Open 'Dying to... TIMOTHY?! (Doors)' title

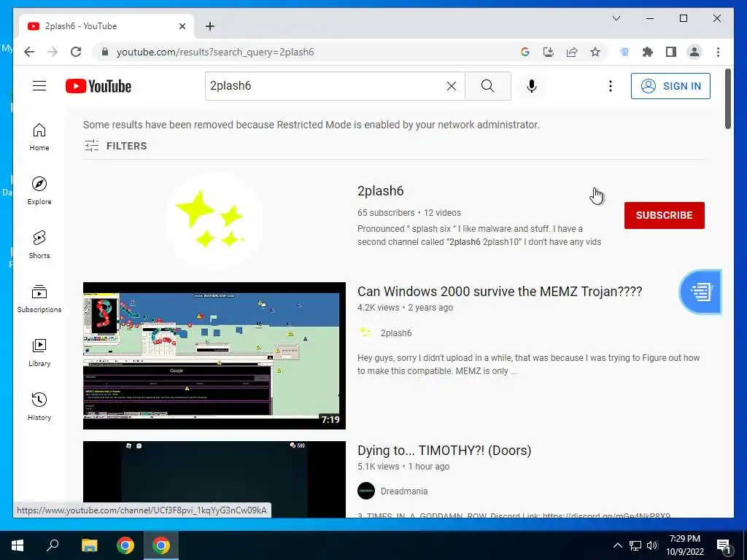pyautogui.click(x=444, y=451)
